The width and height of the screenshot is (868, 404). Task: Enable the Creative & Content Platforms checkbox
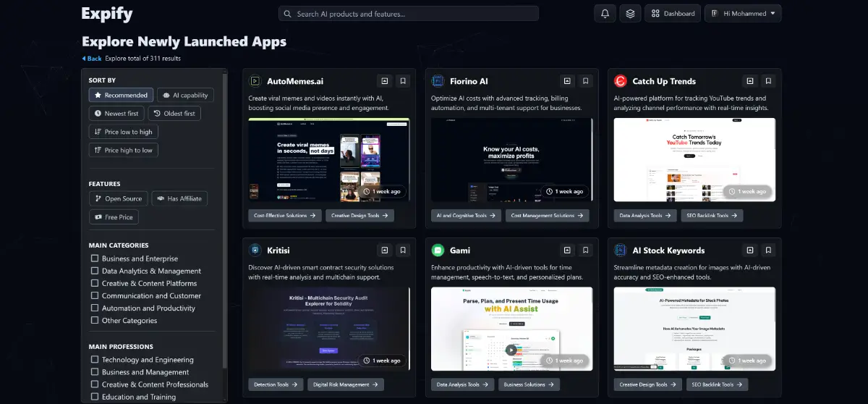[x=95, y=283]
